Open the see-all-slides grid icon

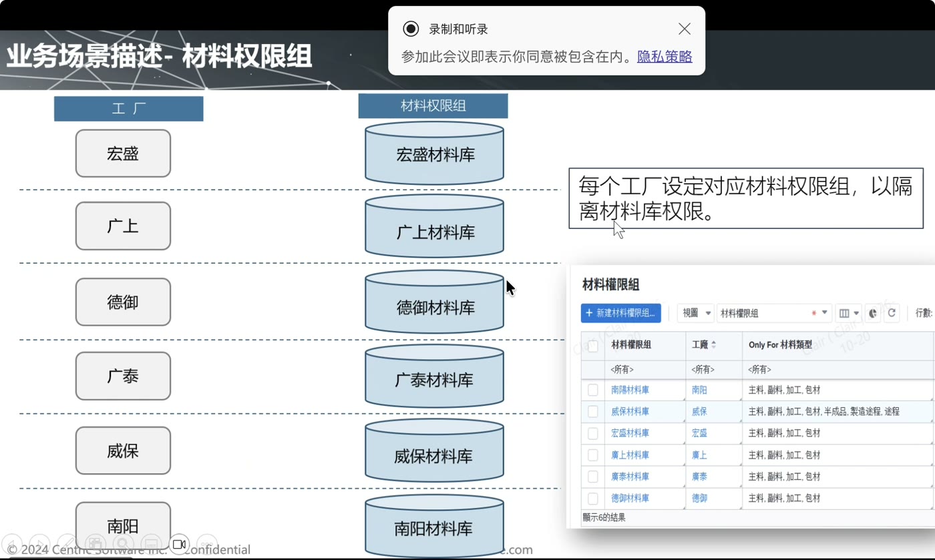96,544
